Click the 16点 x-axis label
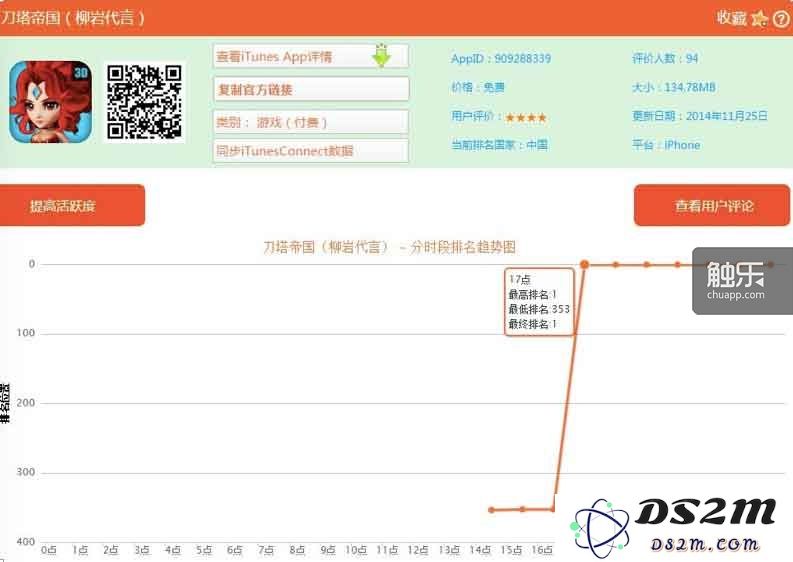 (542, 550)
